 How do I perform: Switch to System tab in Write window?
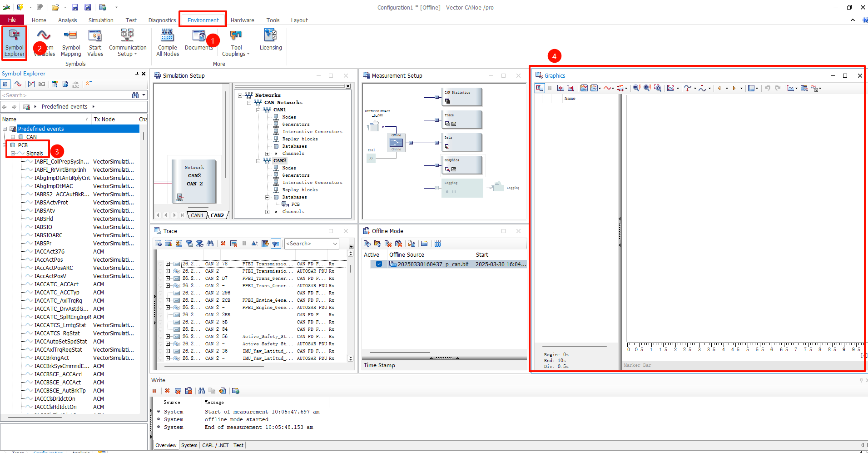click(x=189, y=445)
